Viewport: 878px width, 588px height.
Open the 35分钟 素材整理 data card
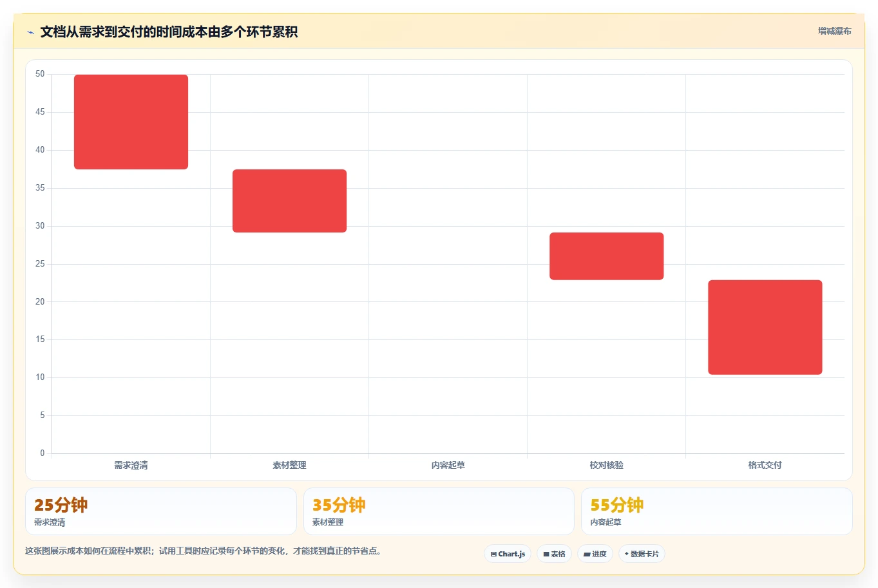[x=439, y=511]
